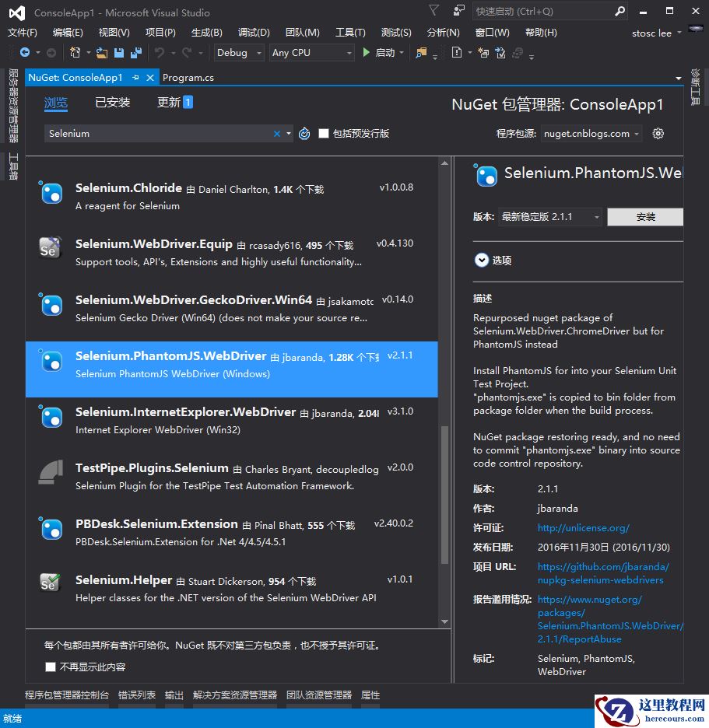Click the Save All icon
Viewport: 709px width, 728px height.
point(136,53)
